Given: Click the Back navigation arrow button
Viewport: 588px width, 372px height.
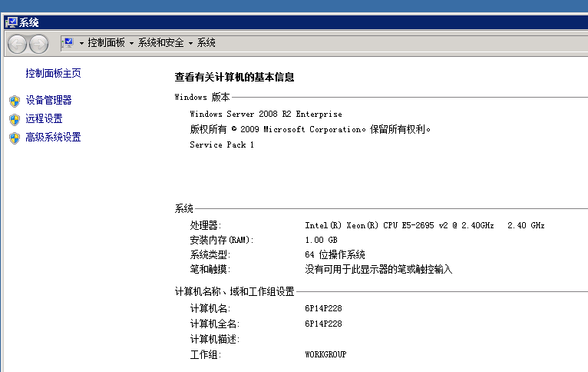Looking at the screenshot, I should [17, 45].
